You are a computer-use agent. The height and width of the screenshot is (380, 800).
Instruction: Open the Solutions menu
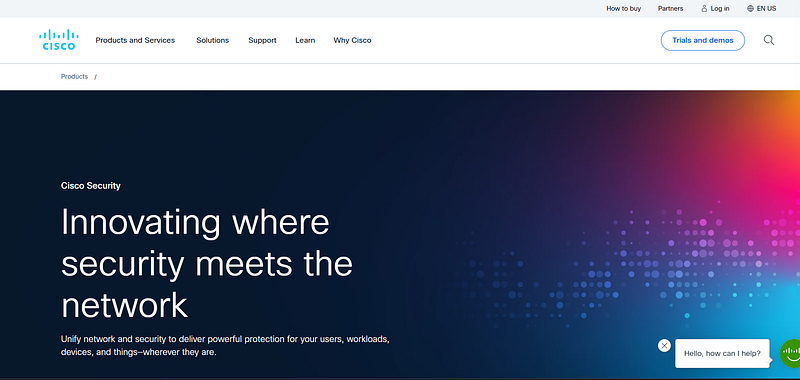tap(213, 40)
